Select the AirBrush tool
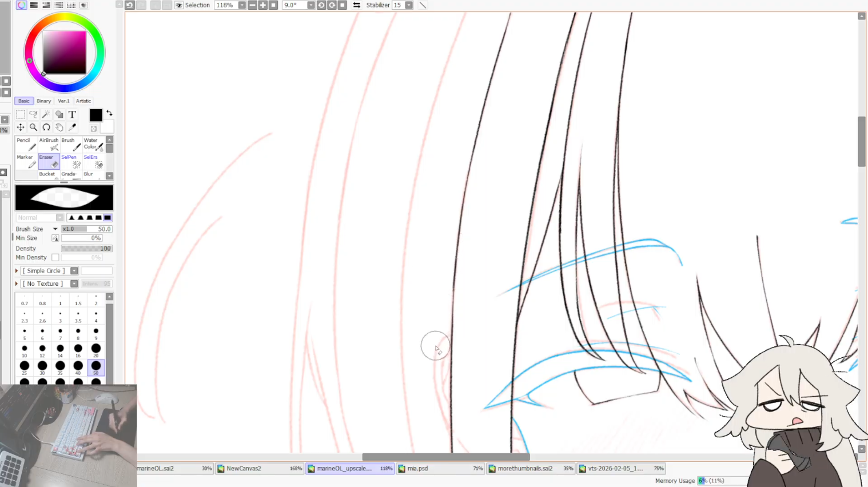 (49, 144)
